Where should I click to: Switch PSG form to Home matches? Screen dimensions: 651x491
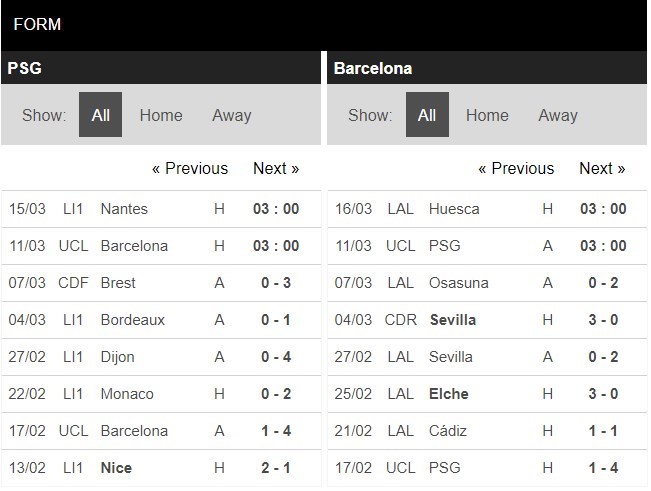(x=161, y=115)
